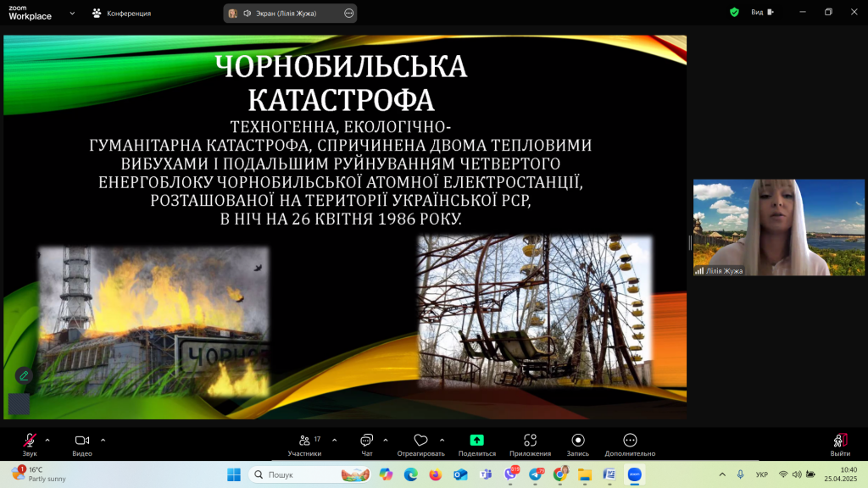Open the Вид view menu
The width and height of the screenshot is (868, 488).
(x=761, y=12)
